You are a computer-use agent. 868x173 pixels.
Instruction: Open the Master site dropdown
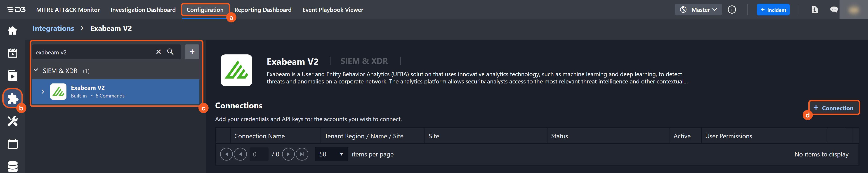coord(698,10)
